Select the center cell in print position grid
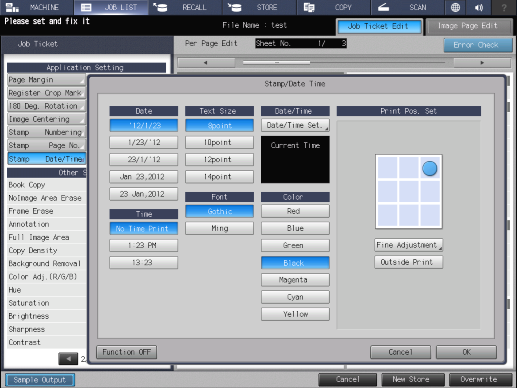 click(409, 191)
